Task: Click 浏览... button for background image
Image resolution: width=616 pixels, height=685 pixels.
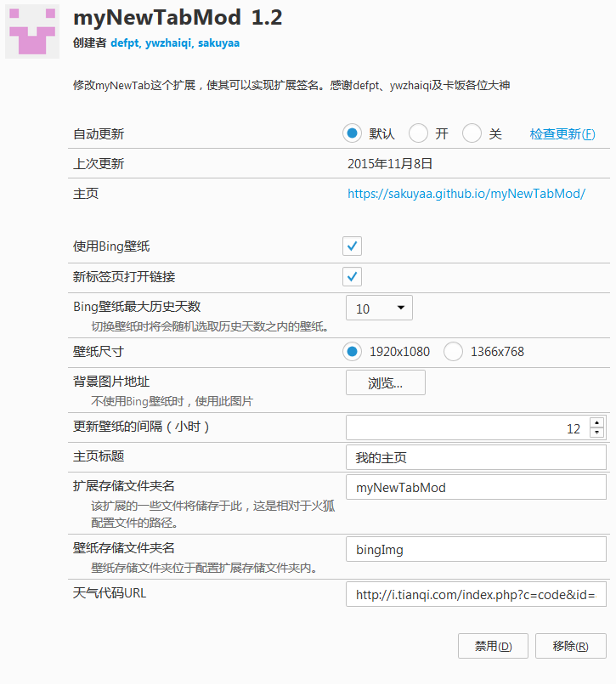Action: 386,382
